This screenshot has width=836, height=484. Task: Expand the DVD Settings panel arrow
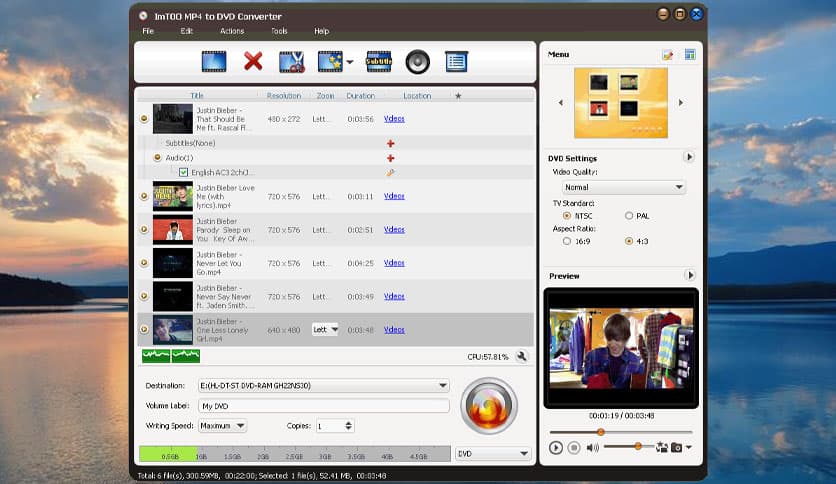pos(689,157)
